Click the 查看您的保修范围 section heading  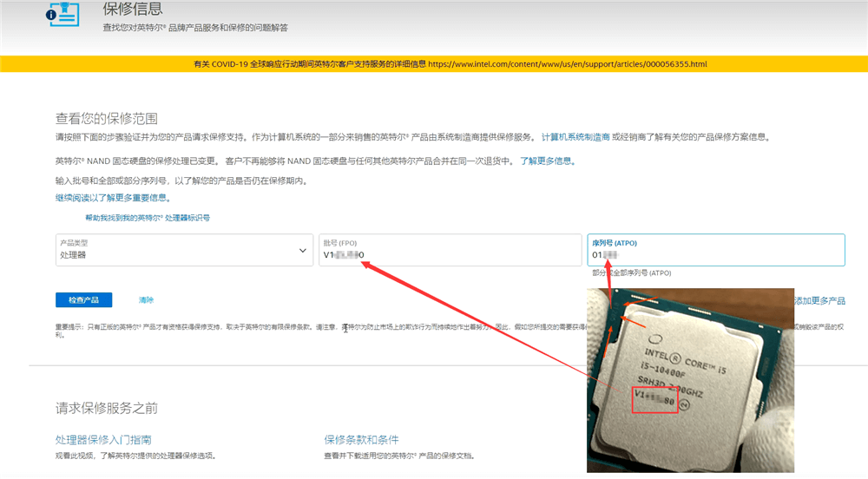point(107,118)
